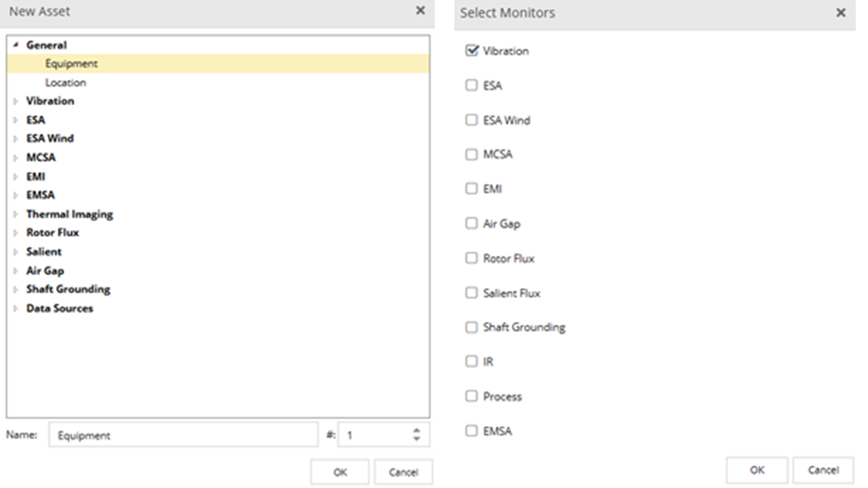
Task: Select the Thermal Imaging category label
Action: (69, 214)
